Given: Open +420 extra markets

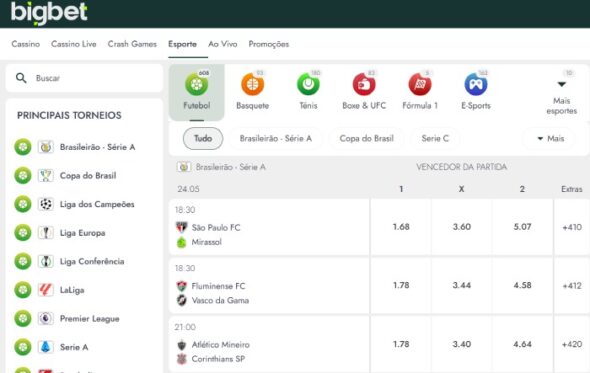Looking at the screenshot, I should tap(572, 344).
